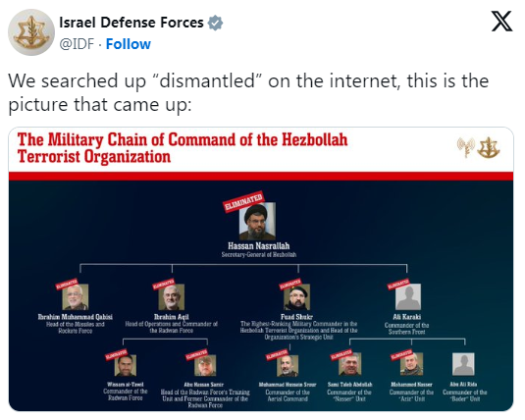Click Abu Ali Rida's silhouette placeholder
The width and height of the screenshot is (525, 420).
click(x=463, y=364)
